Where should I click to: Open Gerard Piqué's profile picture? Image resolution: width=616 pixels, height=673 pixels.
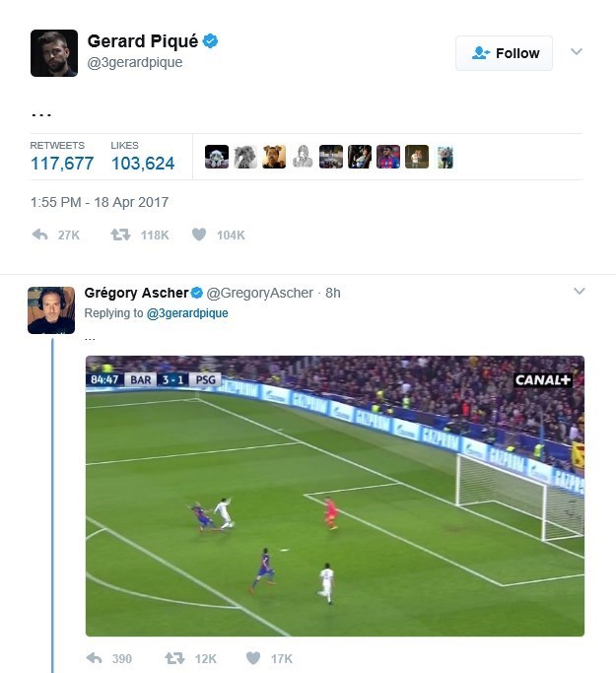(x=54, y=53)
